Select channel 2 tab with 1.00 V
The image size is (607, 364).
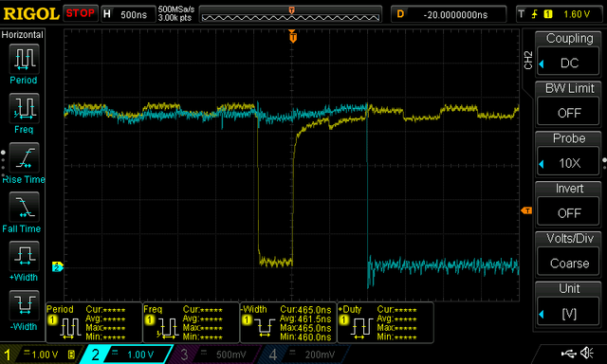[x=127, y=355]
